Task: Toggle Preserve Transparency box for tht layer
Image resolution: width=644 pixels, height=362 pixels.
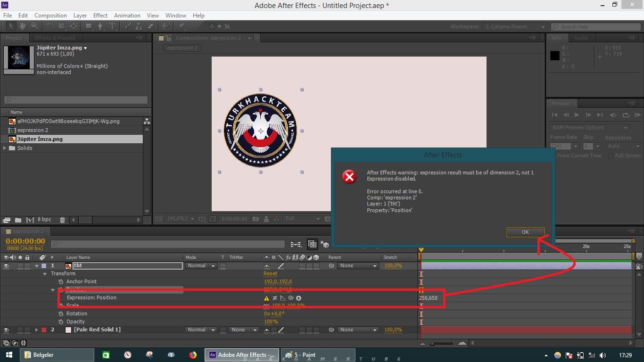Action: [223, 266]
